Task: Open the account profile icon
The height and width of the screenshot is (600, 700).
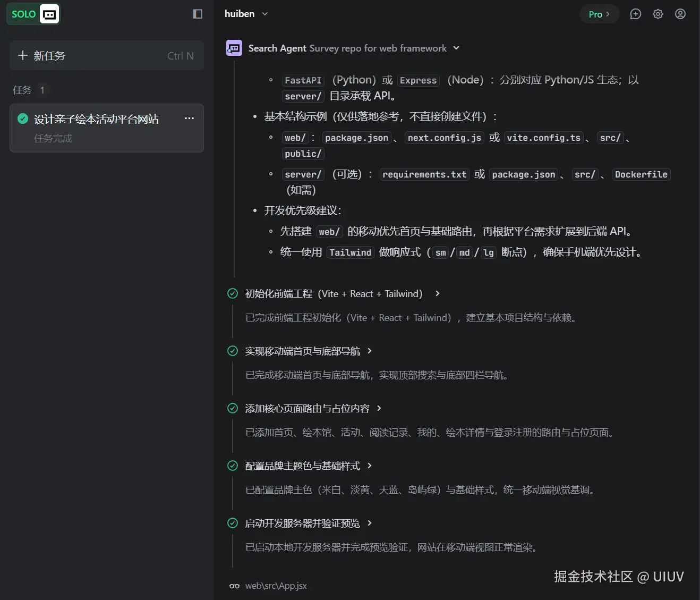Action: 680,14
